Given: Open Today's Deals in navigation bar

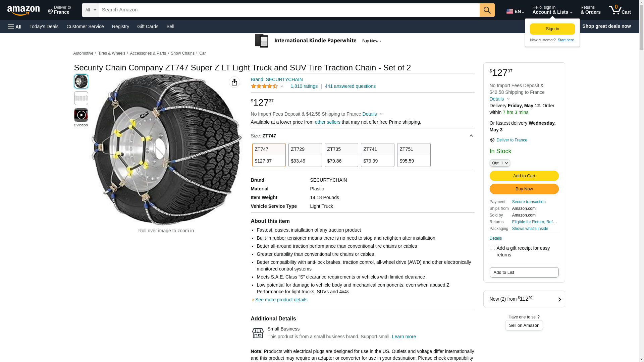Looking at the screenshot, I should [44, 26].
